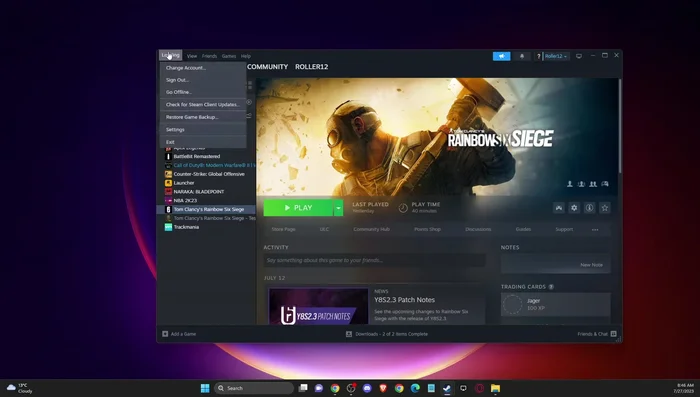
Task: Click the NARAKA: BLADEPOINT icon in library
Action: [x=168, y=192]
